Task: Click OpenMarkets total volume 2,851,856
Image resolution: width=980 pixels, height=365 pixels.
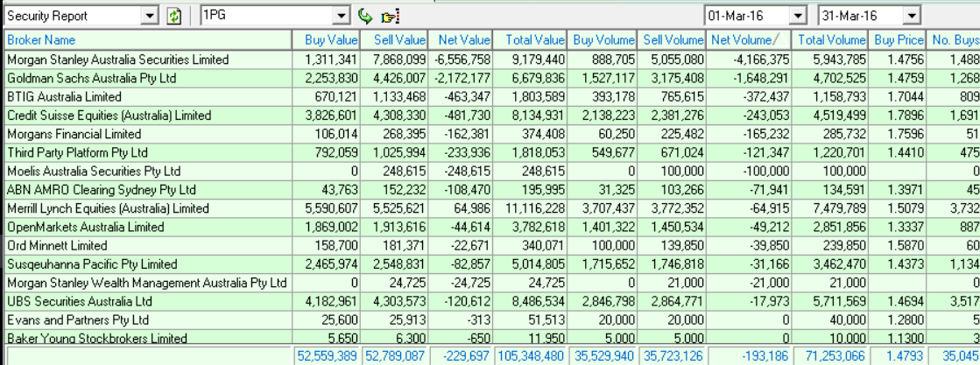Action: (839, 228)
